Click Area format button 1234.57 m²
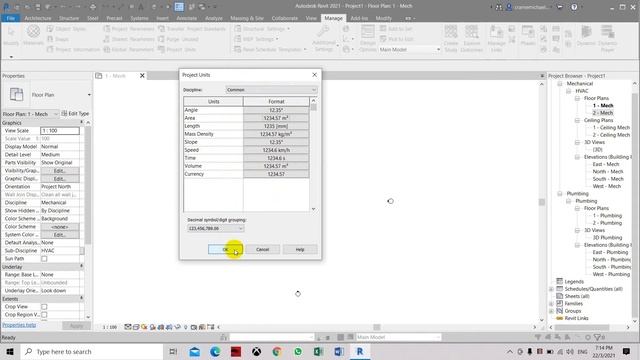This screenshot has width=640, height=360. pos(276,118)
